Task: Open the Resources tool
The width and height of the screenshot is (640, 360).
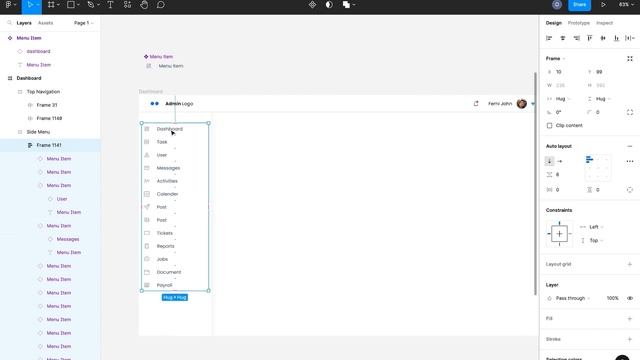Action: pos(127,5)
